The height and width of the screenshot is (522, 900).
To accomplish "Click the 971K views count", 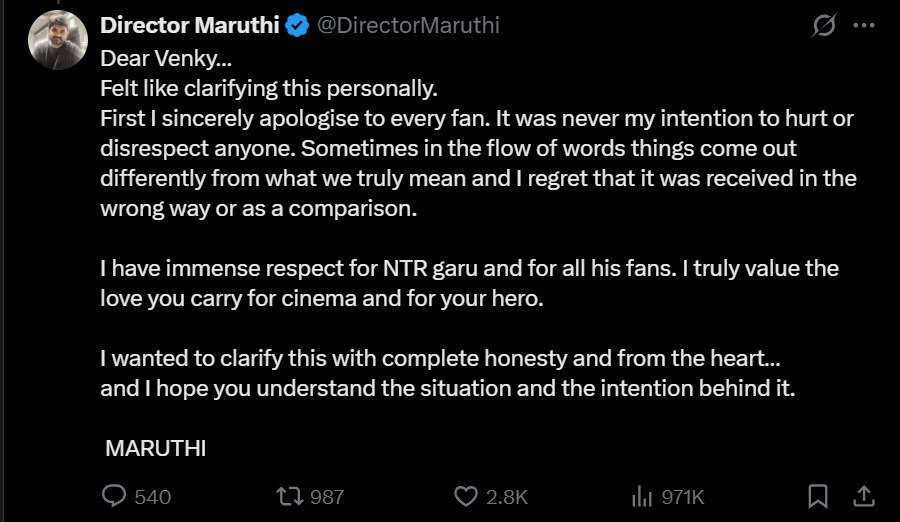I will [x=684, y=497].
